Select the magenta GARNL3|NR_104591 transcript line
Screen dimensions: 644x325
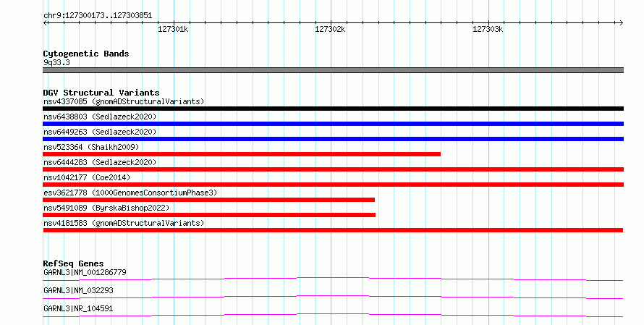click(333, 315)
